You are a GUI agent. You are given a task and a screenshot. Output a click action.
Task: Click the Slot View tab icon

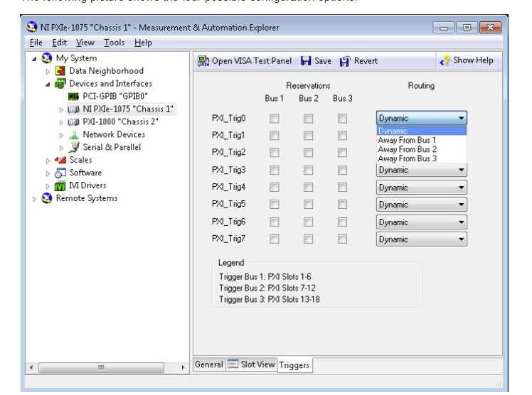(233, 364)
